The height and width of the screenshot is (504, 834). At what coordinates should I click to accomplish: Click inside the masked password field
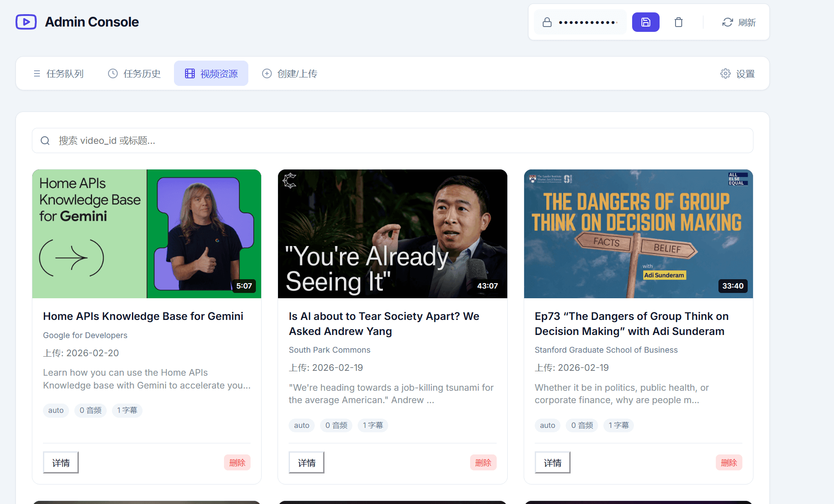(587, 22)
